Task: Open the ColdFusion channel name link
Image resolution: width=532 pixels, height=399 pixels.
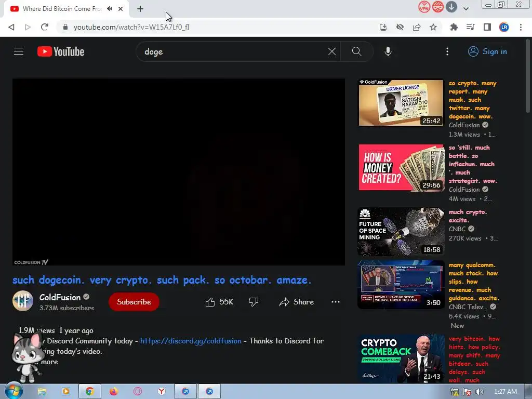Action: 60,297
